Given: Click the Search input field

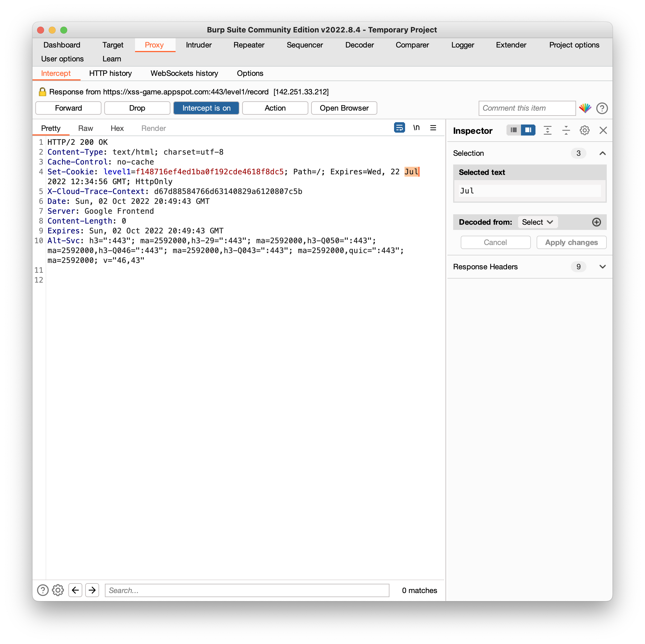Looking at the screenshot, I should [x=247, y=590].
